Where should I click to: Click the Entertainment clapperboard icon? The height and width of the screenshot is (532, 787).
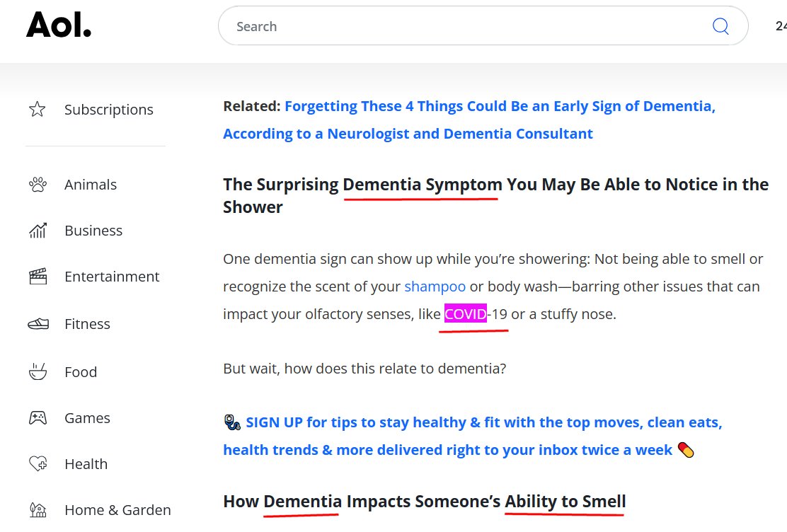pos(38,277)
